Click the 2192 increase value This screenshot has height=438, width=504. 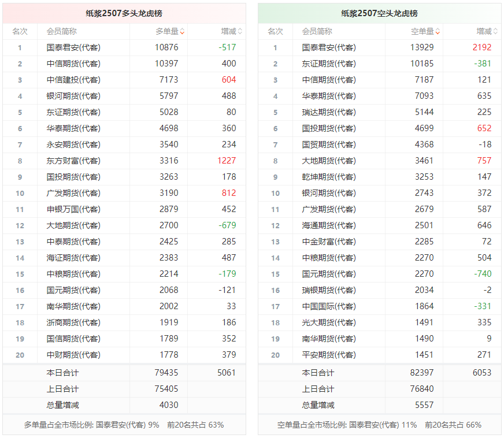pos(482,47)
